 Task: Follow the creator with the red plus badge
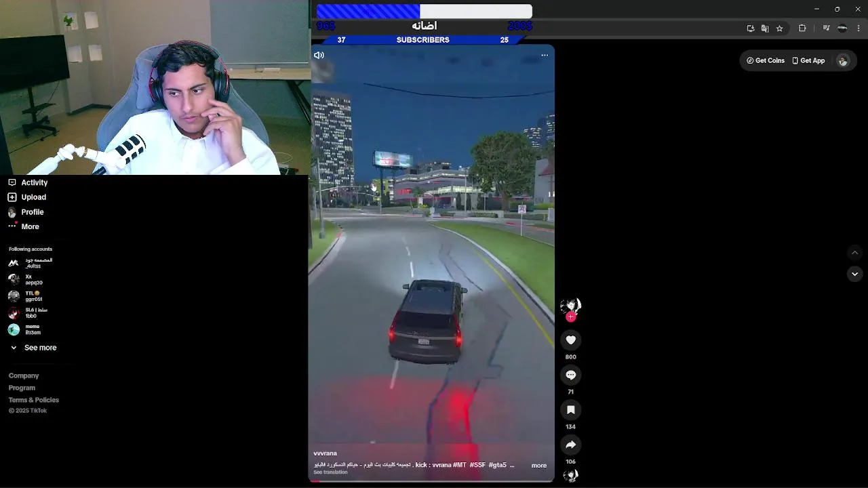[x=570, y=317]
